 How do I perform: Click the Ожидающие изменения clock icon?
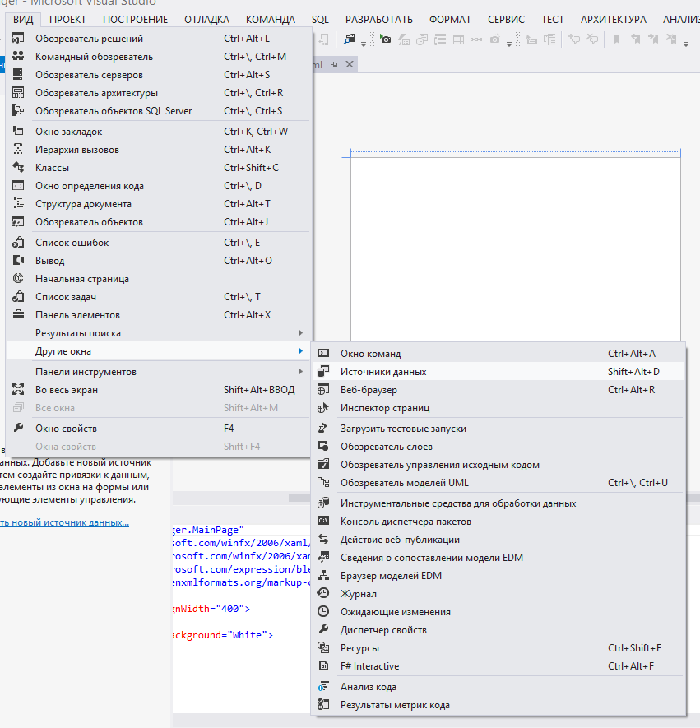click(x=323, y=611)
